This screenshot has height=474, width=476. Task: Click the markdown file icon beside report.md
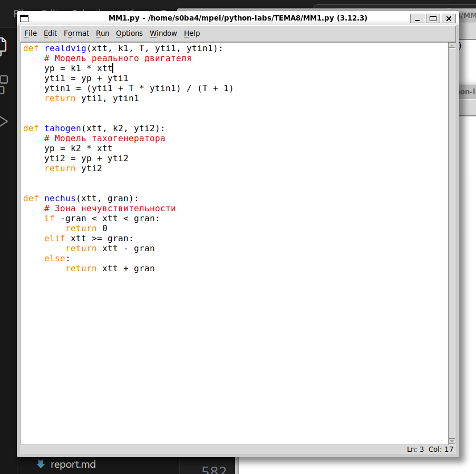pos(41,464)
